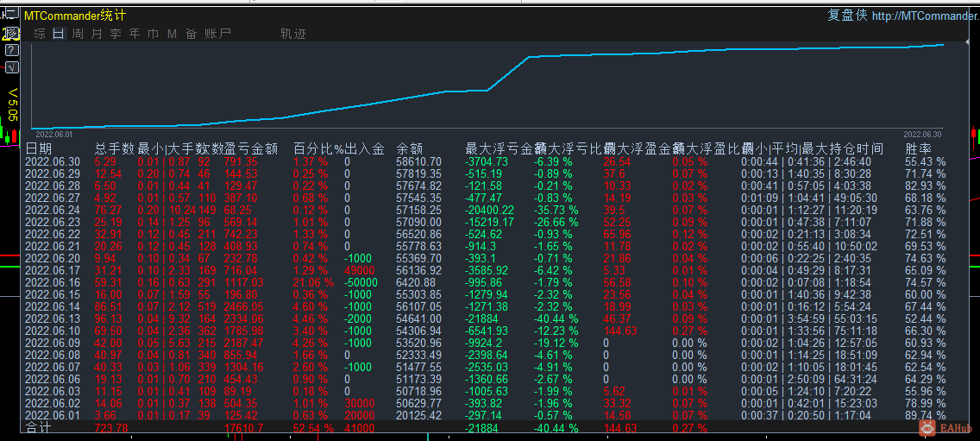This screenshot has width=980, height=441.
Task: Click the -19.12 % floating loss ratio
Action: [x=556, y=342]
